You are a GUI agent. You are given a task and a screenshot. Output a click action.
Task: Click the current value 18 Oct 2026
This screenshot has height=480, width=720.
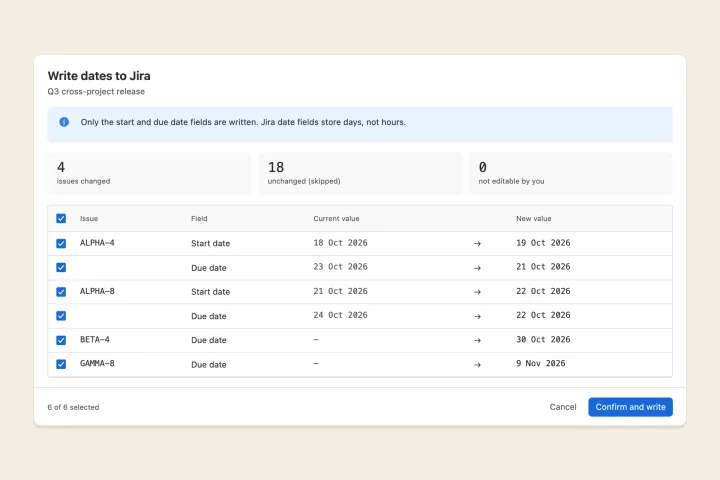[x=341, y=243]
